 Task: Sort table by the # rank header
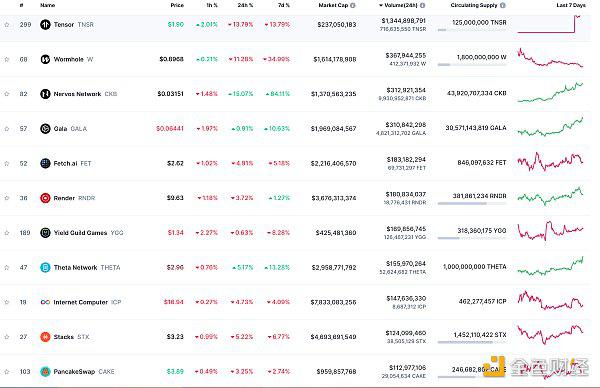point(22,5)
